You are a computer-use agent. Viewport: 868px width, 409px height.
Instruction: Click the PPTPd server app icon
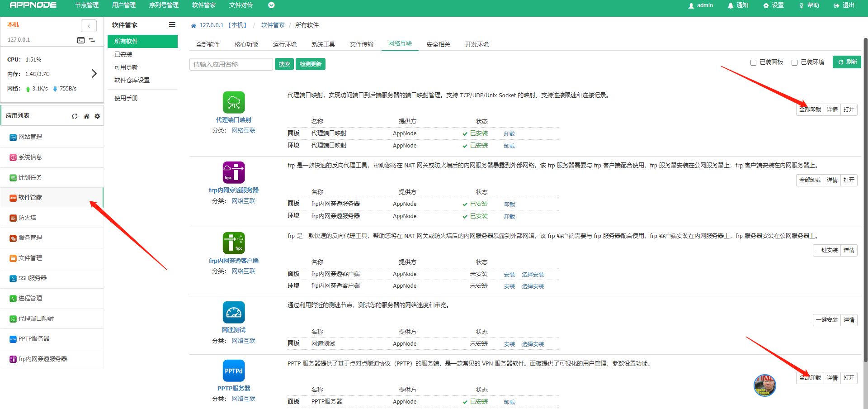(234, 371)
